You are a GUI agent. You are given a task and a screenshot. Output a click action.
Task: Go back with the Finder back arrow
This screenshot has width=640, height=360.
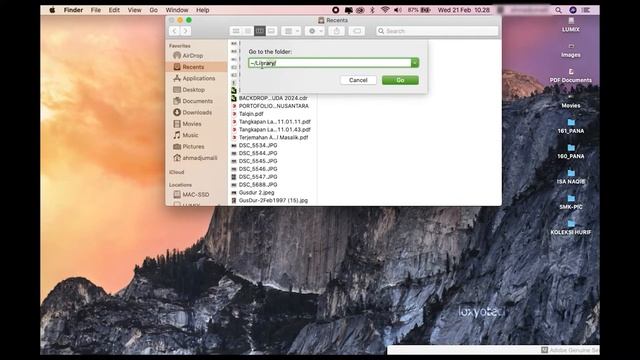tap(174, 31)
